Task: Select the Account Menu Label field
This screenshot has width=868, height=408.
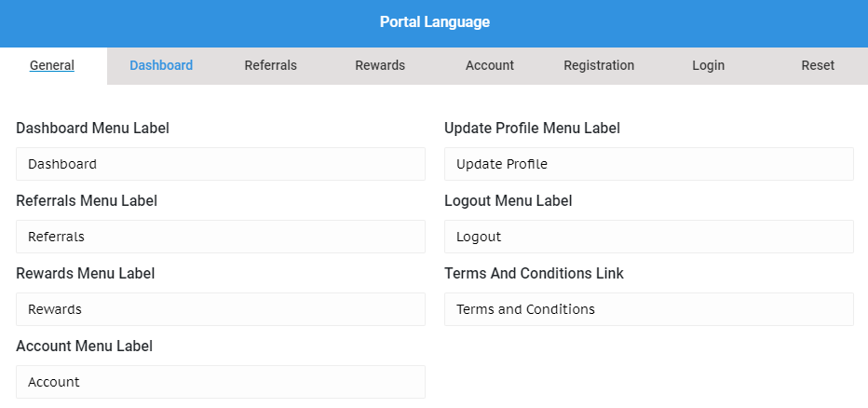Action: 221,381
